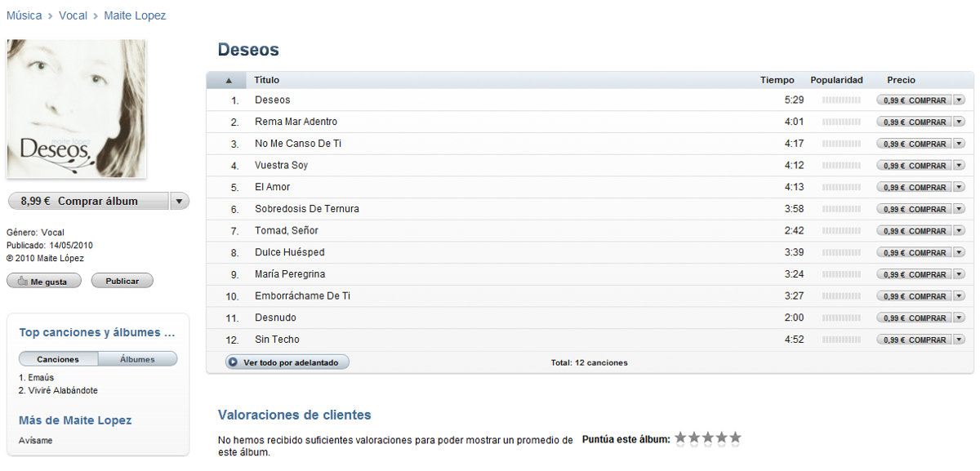Open the Deseos album cover artwork
The width and height of the screenshot is (980, 471).
[x=77, y=109]
